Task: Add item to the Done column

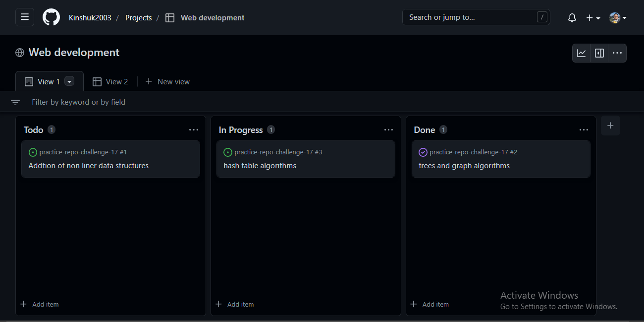Action: point(430,304)
